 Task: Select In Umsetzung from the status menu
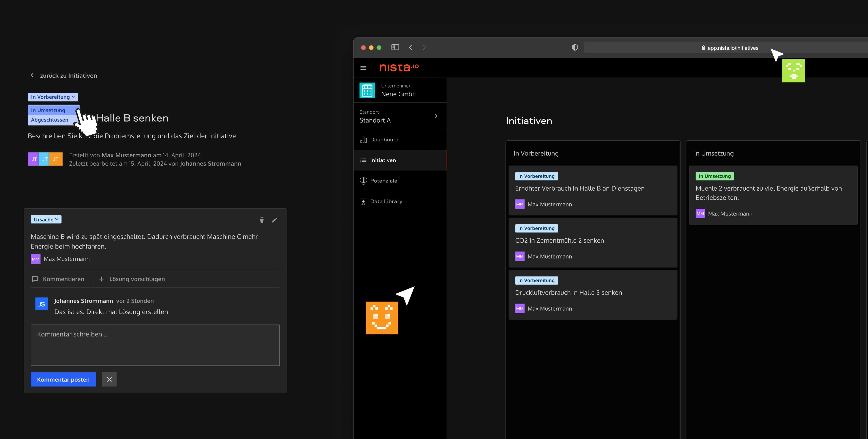click(48, 110)
